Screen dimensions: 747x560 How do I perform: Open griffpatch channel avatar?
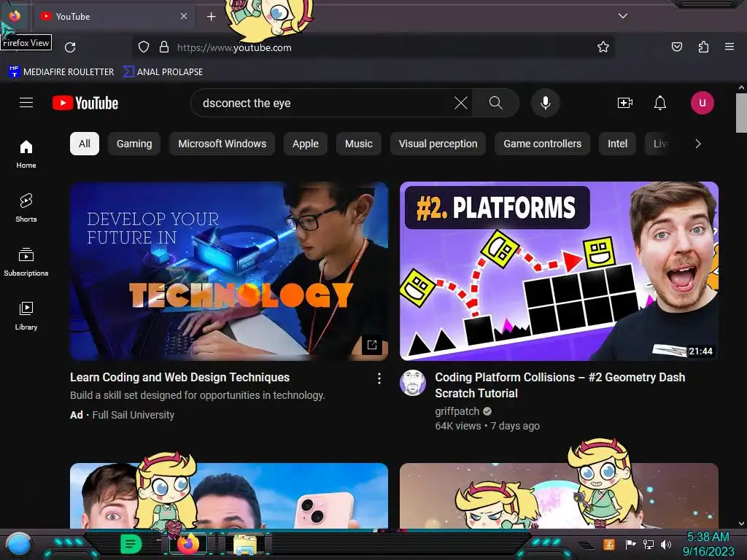tap(413, 383)
